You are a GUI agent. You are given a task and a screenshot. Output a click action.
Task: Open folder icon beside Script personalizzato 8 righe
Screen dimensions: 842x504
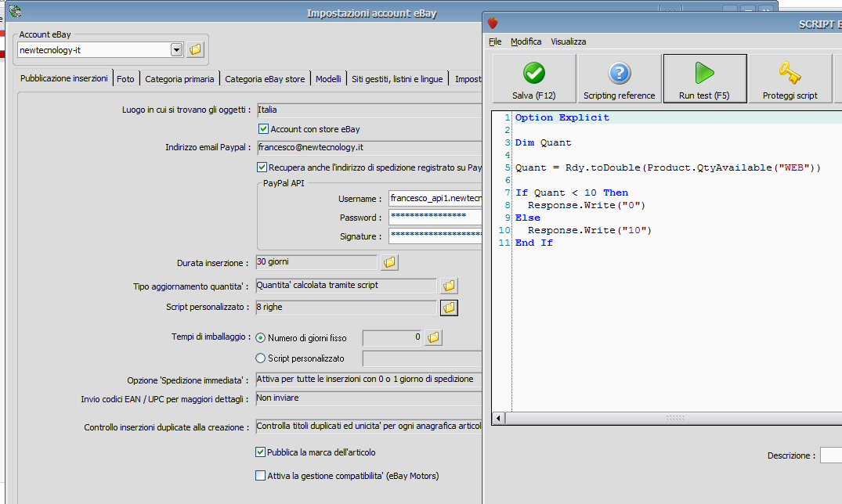tap(449, 308)
